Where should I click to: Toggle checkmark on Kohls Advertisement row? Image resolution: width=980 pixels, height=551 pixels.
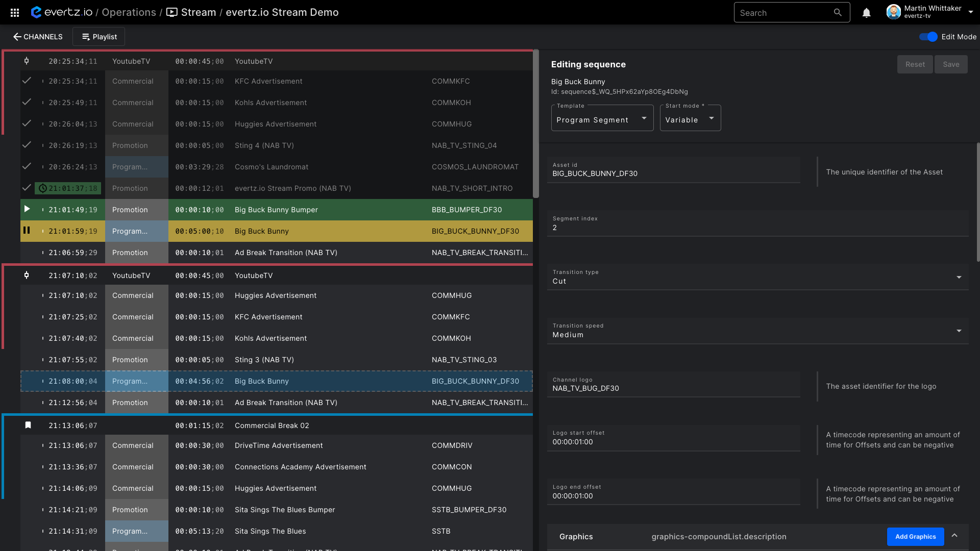point(27,102)
